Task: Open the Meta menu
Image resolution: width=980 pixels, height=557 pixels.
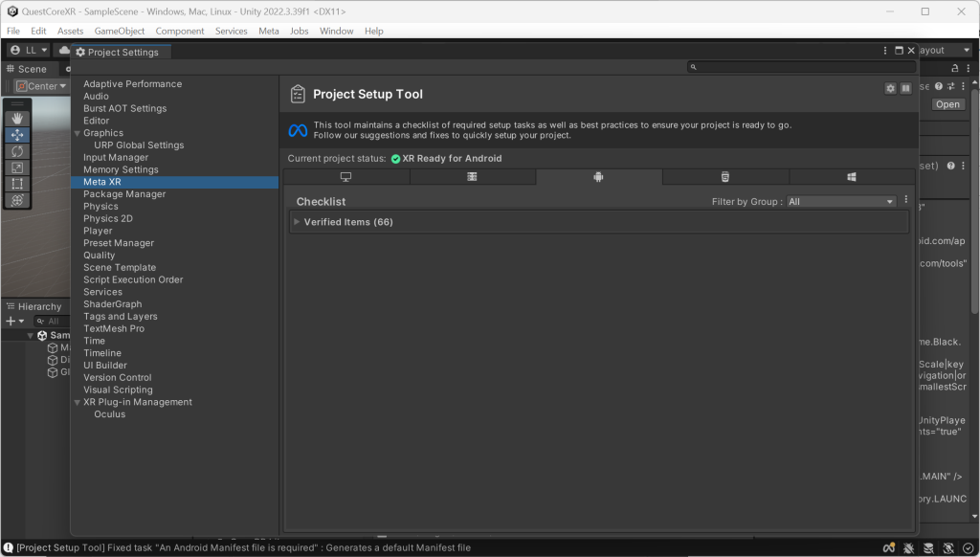Action: coord(269,31)
